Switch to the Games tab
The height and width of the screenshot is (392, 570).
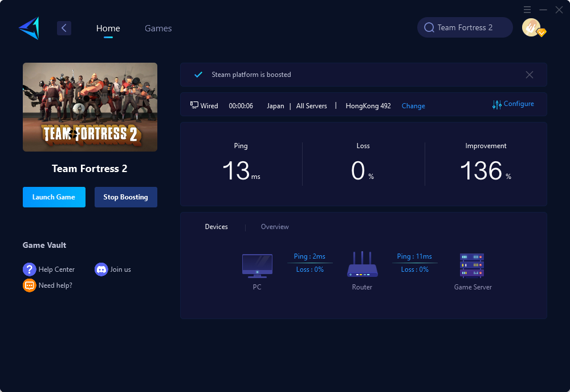[158, 28]
